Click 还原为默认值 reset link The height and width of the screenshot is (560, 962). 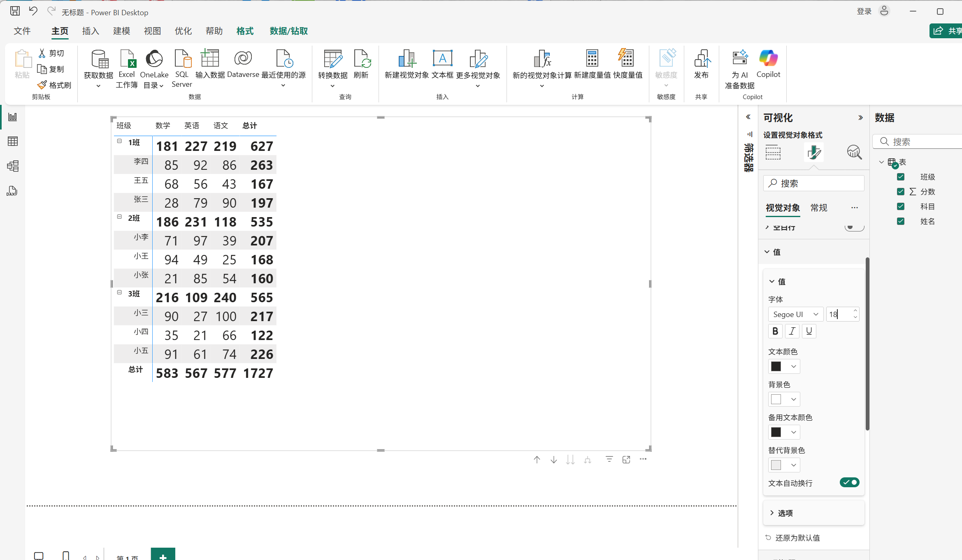797,538
